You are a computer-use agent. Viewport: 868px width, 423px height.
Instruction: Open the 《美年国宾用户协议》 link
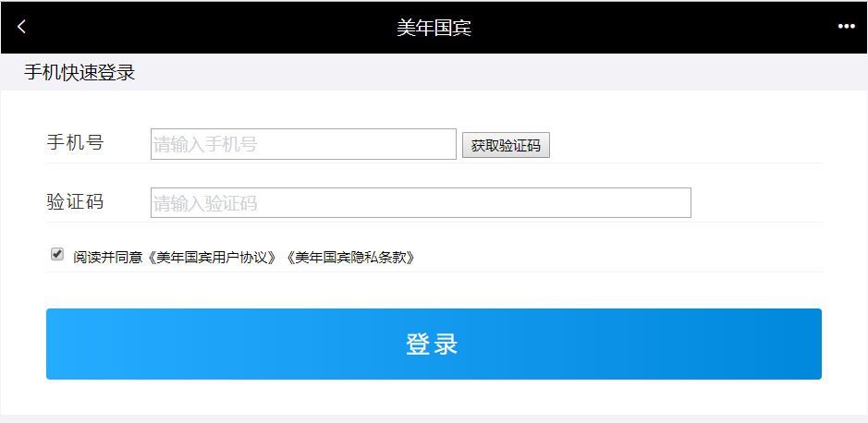213,257
